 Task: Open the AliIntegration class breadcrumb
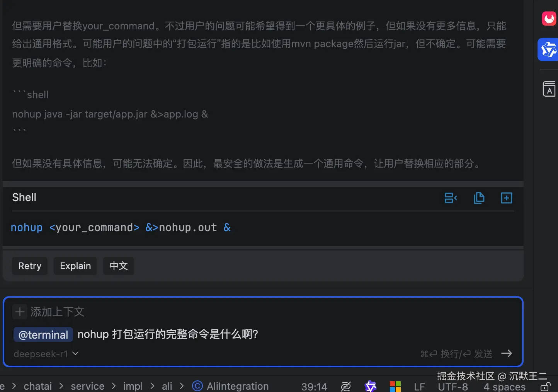coord(238,386)
